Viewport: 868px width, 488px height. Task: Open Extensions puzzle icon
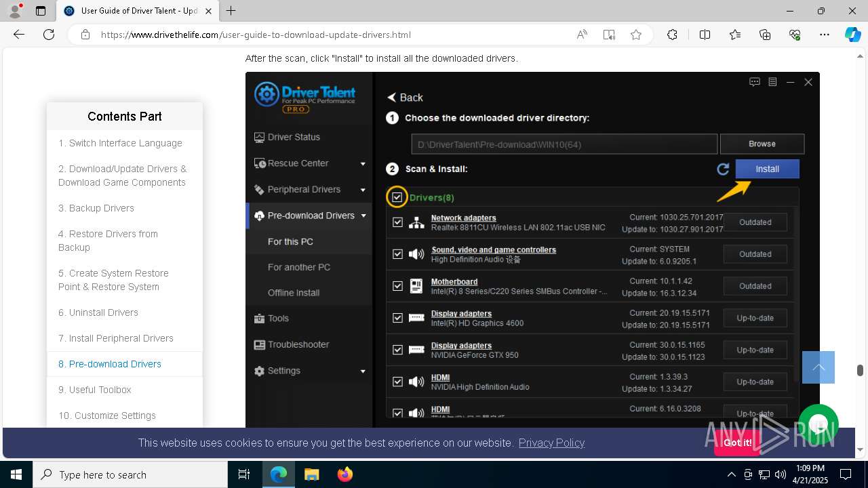pos(672,35)
